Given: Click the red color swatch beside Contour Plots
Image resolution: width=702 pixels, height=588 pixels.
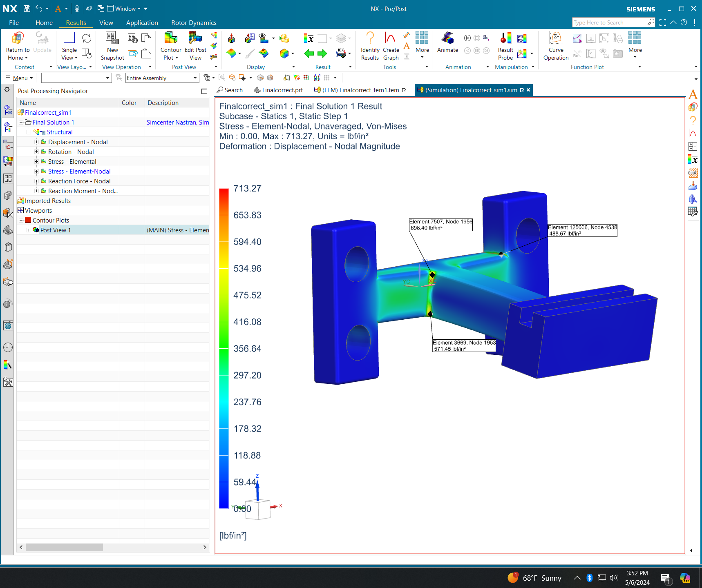Looking at the screenshot, I should 28,220.
